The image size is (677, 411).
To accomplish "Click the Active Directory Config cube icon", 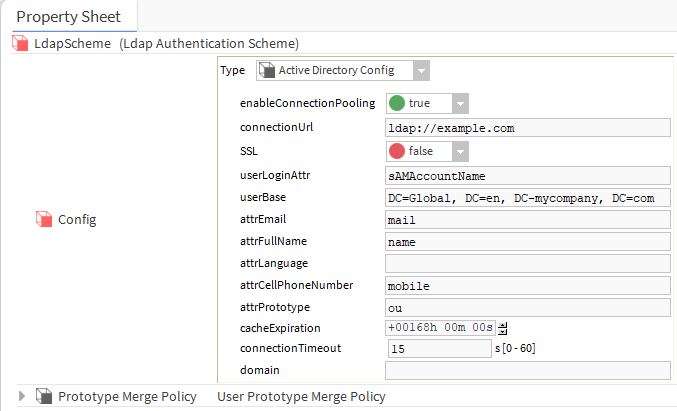I will pos(267,70).
